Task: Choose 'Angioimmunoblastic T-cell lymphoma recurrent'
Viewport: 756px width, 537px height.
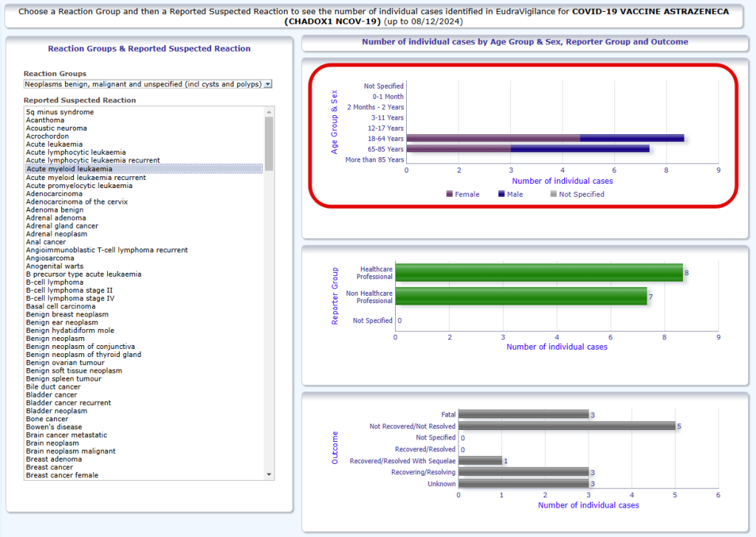Action: pos(107,250)
